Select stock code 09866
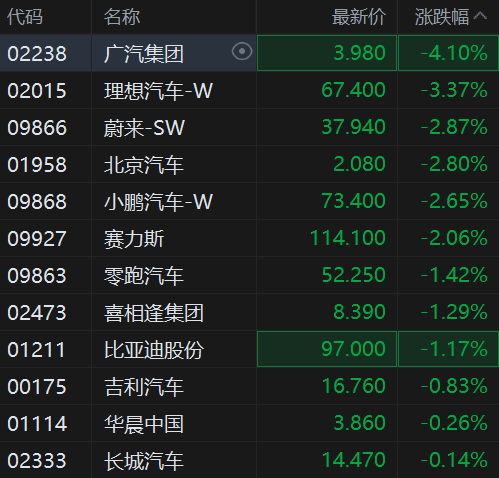 (37, 128)
